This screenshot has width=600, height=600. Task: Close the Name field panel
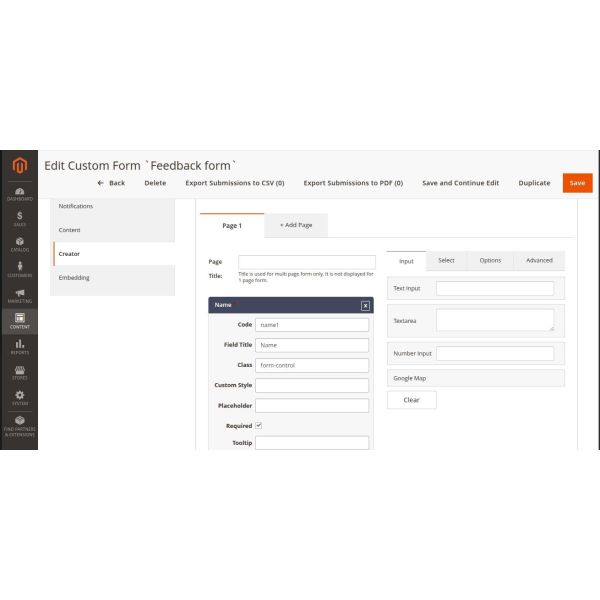(365, 305)
